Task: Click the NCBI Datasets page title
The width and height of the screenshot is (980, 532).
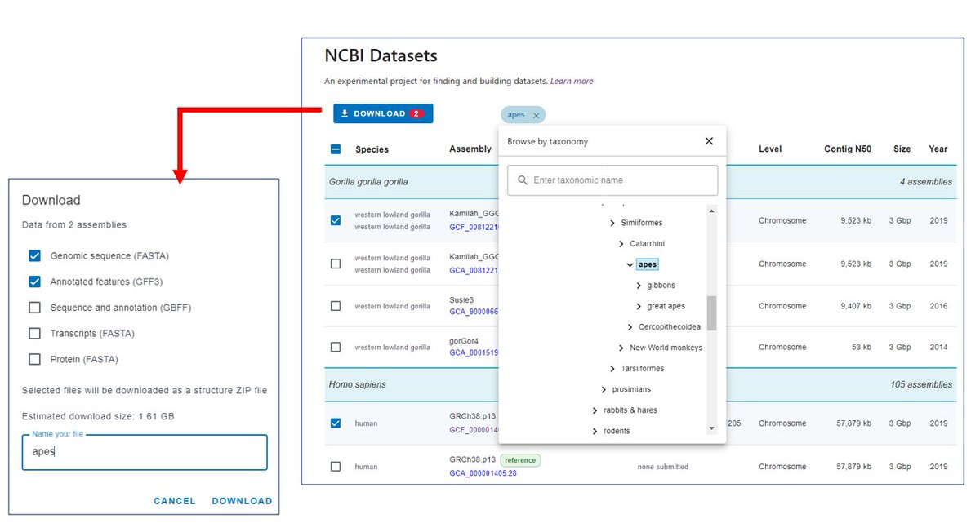Action: (381, 56)
